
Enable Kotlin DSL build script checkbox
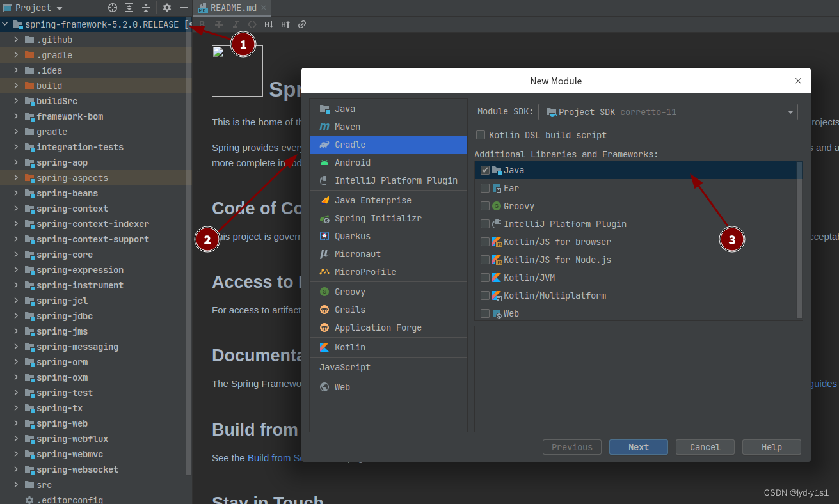(481, 135)
